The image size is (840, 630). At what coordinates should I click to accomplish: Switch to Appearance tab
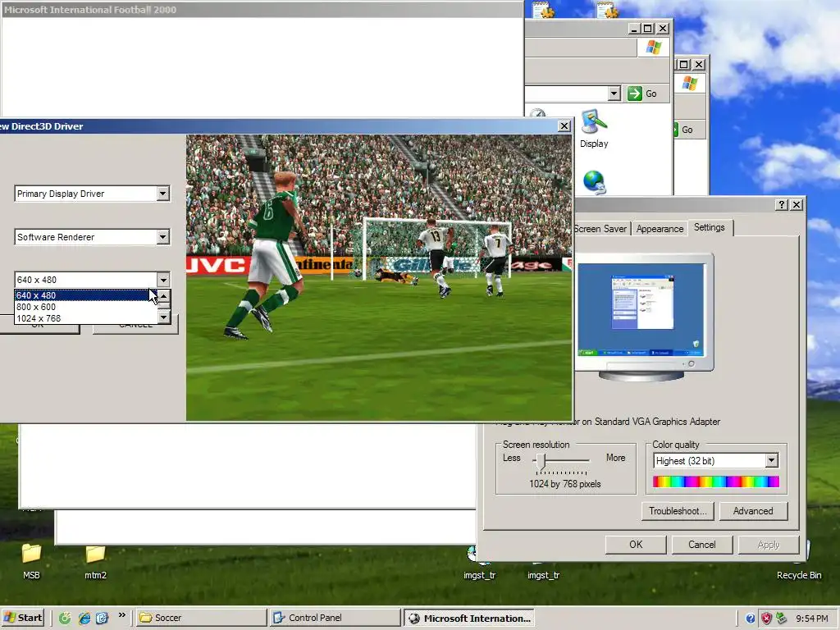tap(660, 229)
